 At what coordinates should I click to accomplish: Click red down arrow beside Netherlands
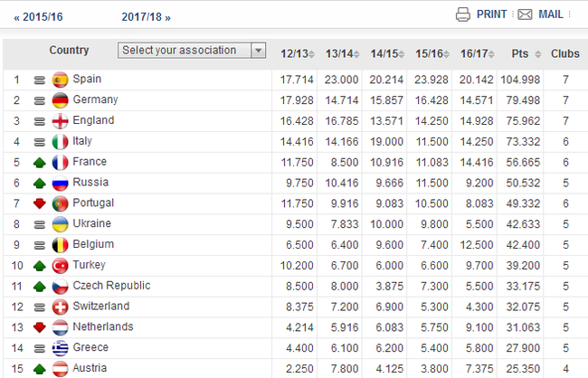click(40, 327)
